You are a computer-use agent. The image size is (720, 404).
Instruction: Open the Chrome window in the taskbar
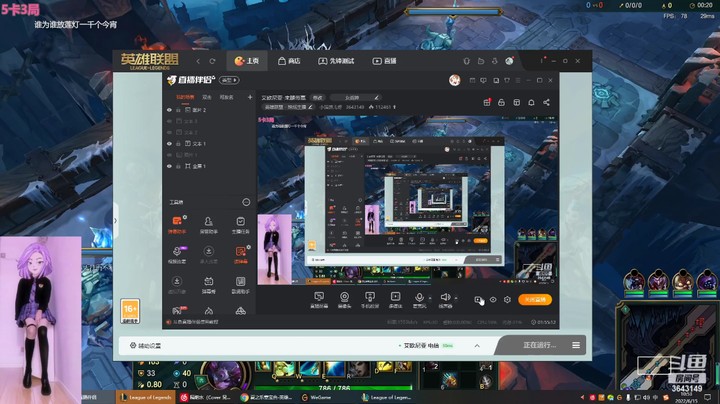pyautogui.click(x=267, y=398)
